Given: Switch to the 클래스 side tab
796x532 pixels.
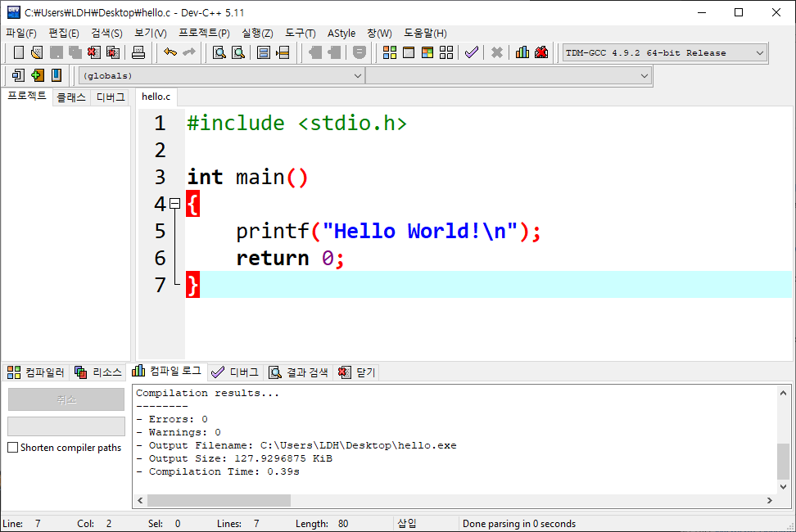Looking at the screenshot, I should click(71, 97).
